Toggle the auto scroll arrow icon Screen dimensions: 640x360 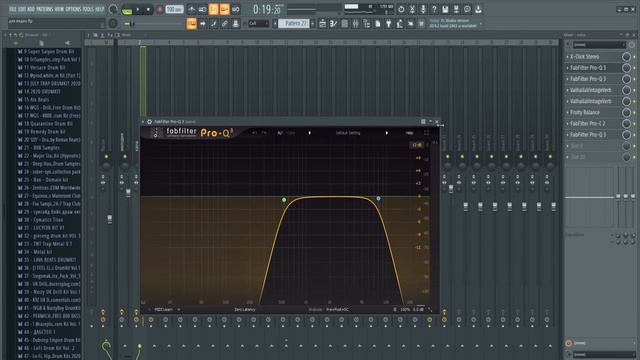[202, 24]
